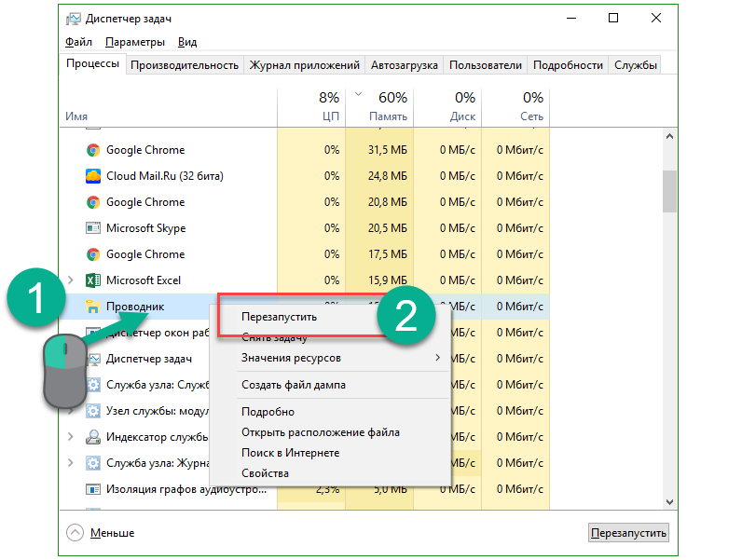Choose Создать файл дампа
Viewport: 742px width, 560px height.
(329, 385)
